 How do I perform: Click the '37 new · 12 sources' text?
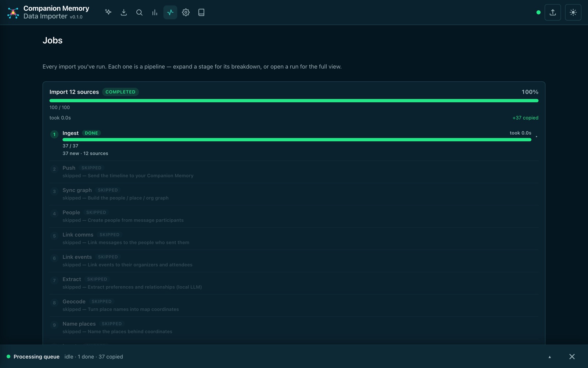click(x=85, y=153)
